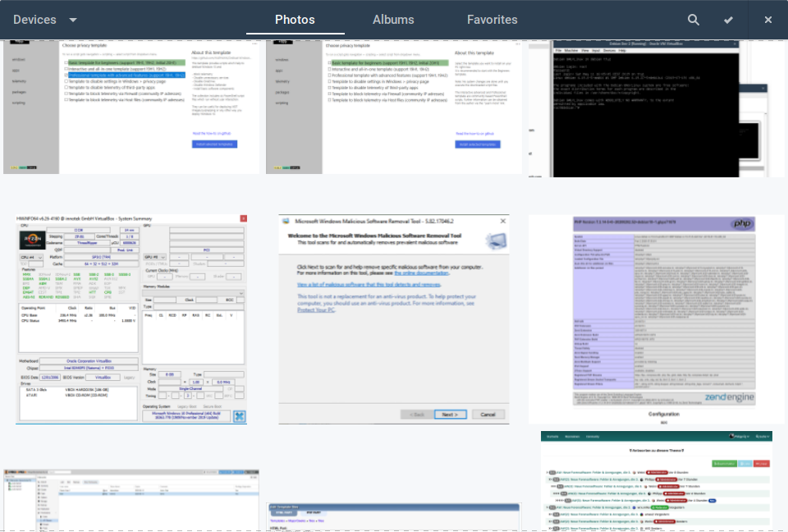Open the file manager screenshot thumbnail with folder tree
Screen dimensions: 788x532
(x=131, y=499)
